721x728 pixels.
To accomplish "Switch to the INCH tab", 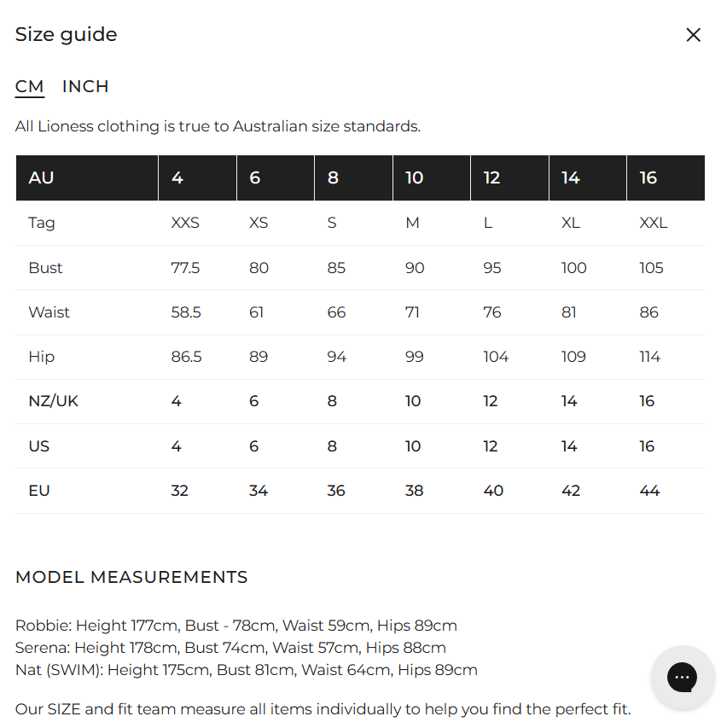I will (85, 86).
